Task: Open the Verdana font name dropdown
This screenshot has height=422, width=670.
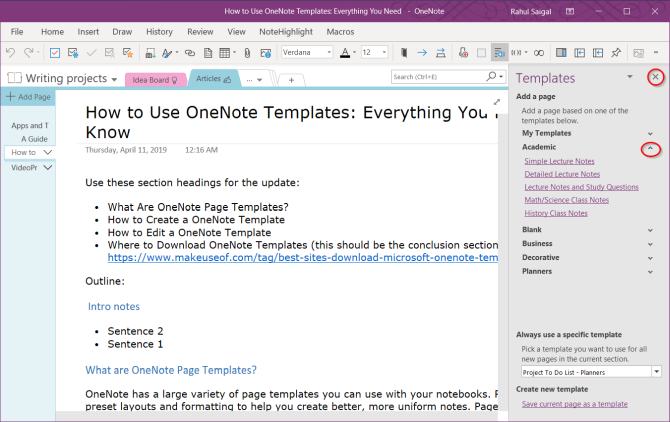Action: coord(329,53)
